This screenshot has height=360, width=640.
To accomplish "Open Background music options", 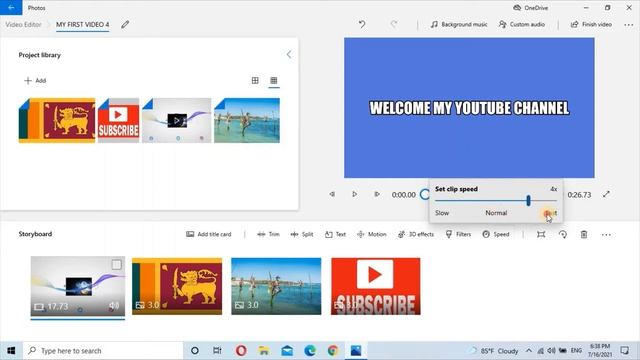I will pyautogui.click(x=459, y=24).
